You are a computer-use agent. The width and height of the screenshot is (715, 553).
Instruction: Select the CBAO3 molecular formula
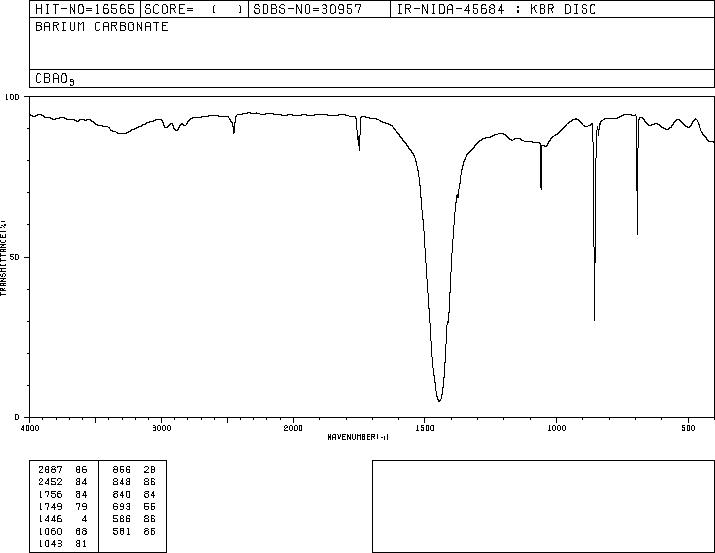tap(55, 79)
